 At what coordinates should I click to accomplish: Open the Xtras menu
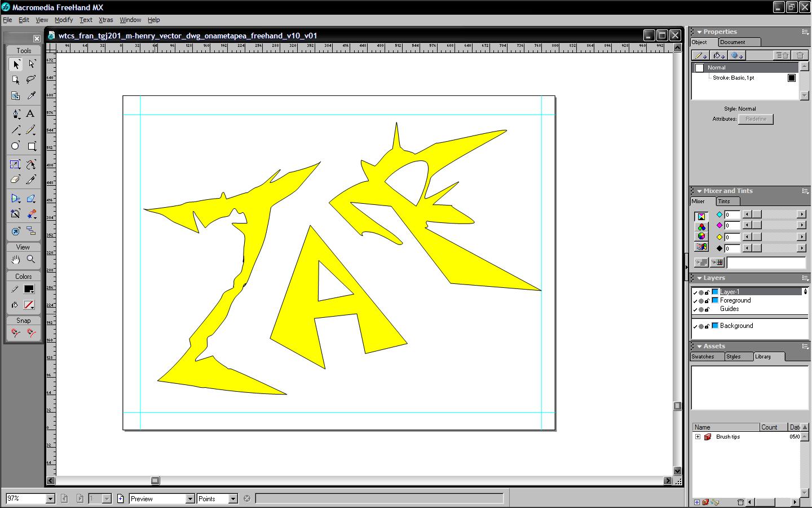105,20
